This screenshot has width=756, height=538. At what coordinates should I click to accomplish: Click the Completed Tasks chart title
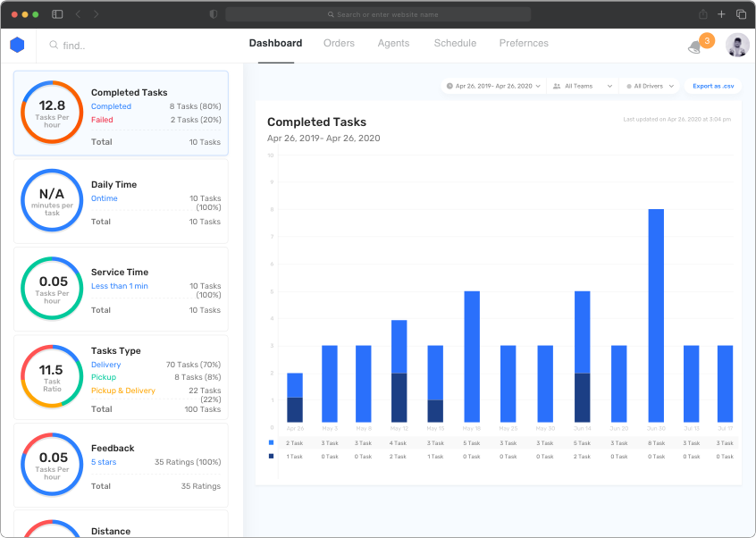316,122
